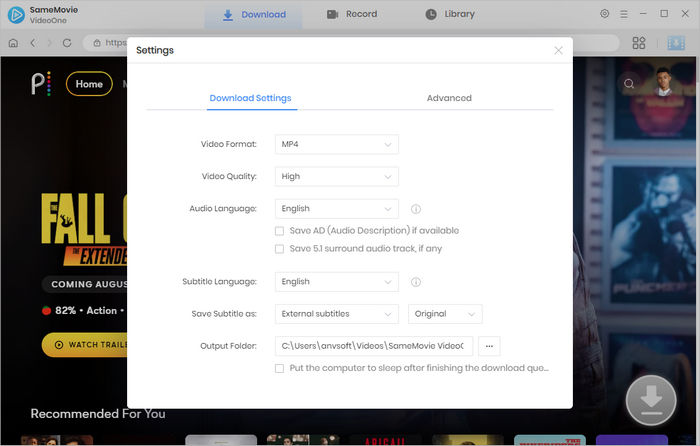Viewport: 700px width, 446px height.
Task: Open the Video Quality High dropdown
Action: pyautogui.click(x=337, y=176)
